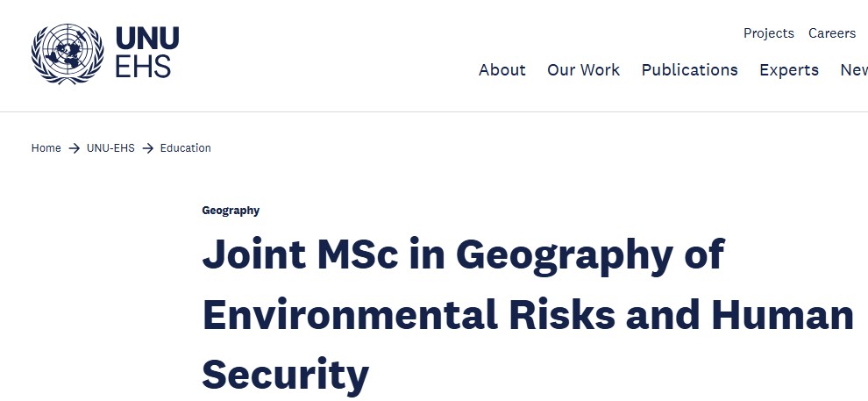Open the About menu
This screenshot has height=401, width=868.
coord(502,70)
